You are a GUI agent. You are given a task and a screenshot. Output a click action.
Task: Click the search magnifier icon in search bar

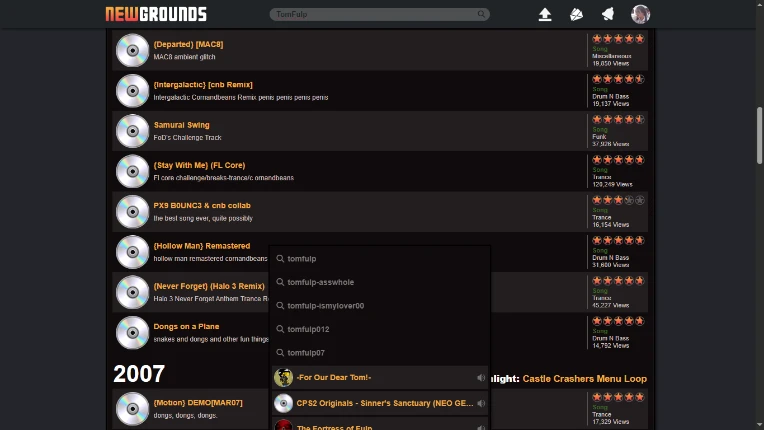481,14
